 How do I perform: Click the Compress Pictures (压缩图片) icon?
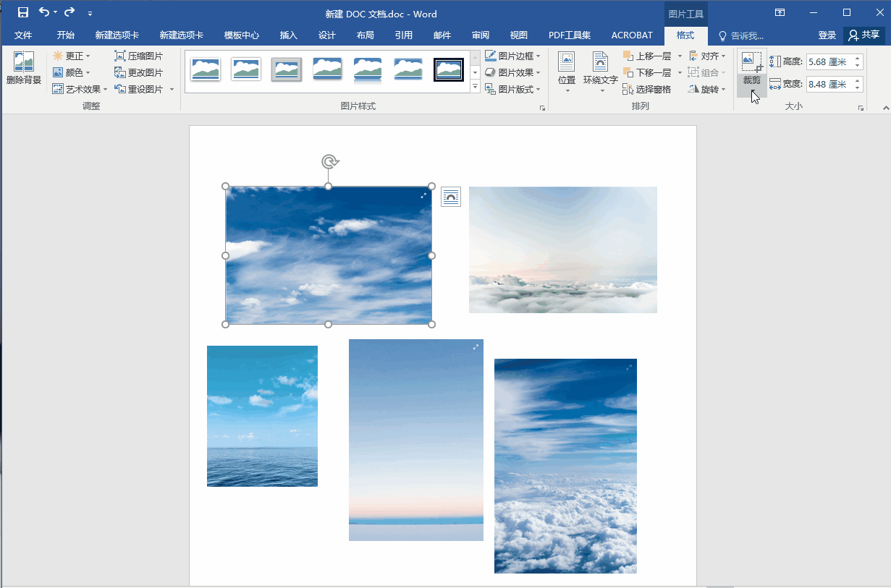click(120, 56)
